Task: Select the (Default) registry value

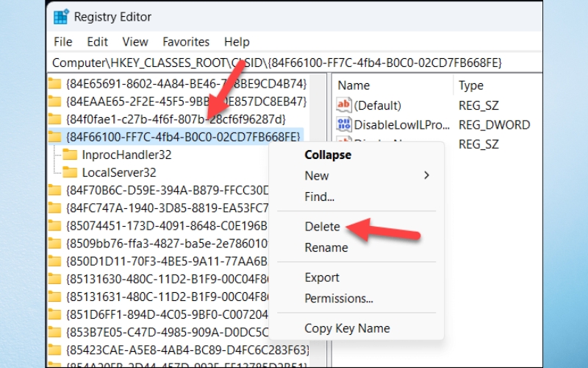Action: coord(377,105)
